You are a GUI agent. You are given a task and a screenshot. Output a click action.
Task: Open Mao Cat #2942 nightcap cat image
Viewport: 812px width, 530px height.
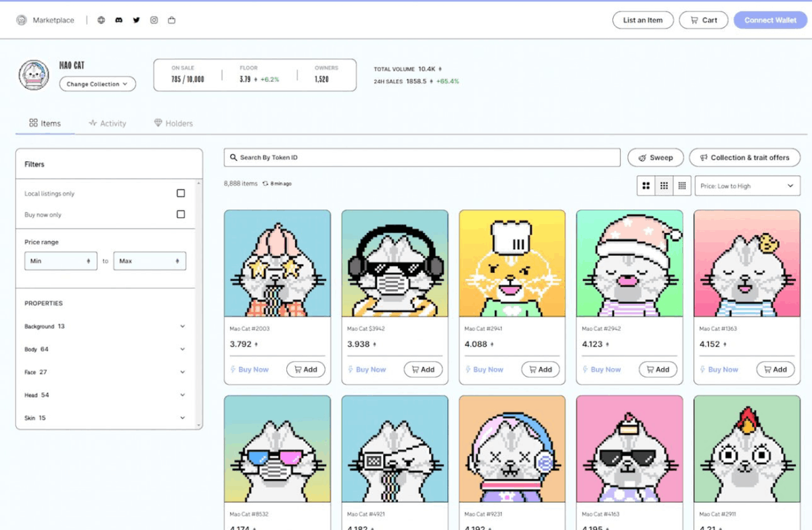click(x=630, y=263)
